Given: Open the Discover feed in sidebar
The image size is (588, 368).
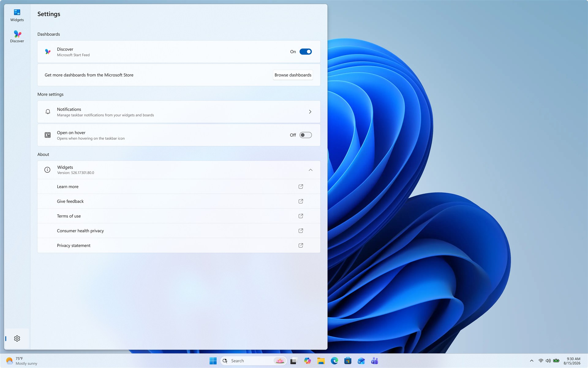Looking at the screenshot, I should pyautogui.click(x=17, y=36).
